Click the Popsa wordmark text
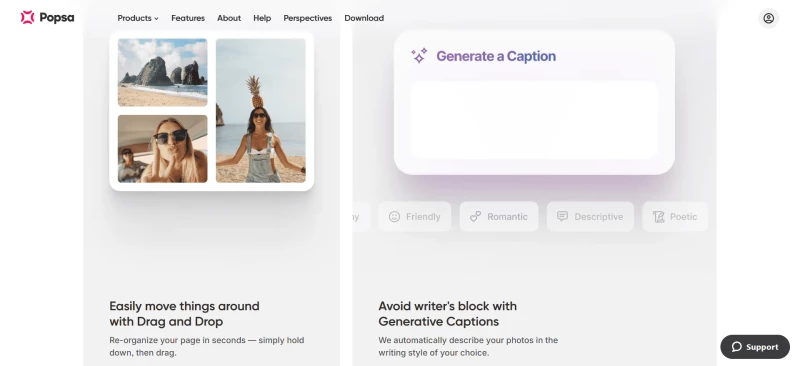Image resolution: width=800 pixels, height=366 pixels. click(x=57, y=18)
